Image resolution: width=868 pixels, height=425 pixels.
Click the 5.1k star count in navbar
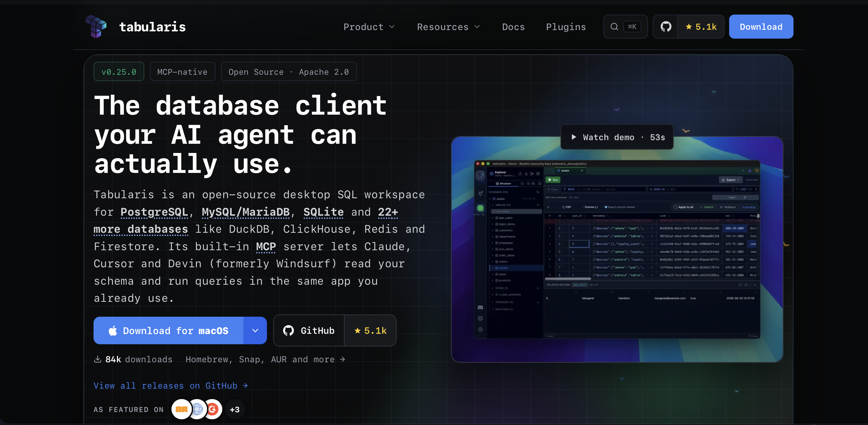coord(701,27)
